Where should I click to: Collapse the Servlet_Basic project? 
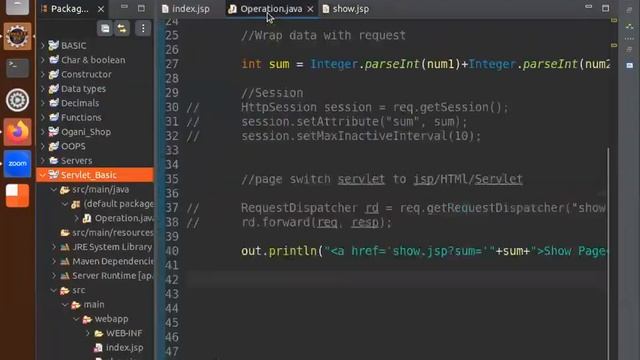pos(43,175)
